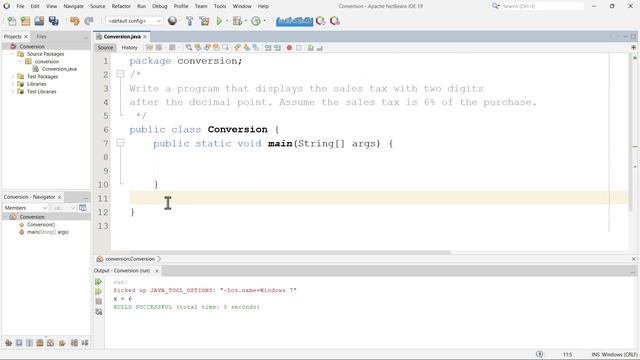Screen dimensions: 640x360
Task: Select Conversion.java in Projects tree
Action: (x=59, y=69)
